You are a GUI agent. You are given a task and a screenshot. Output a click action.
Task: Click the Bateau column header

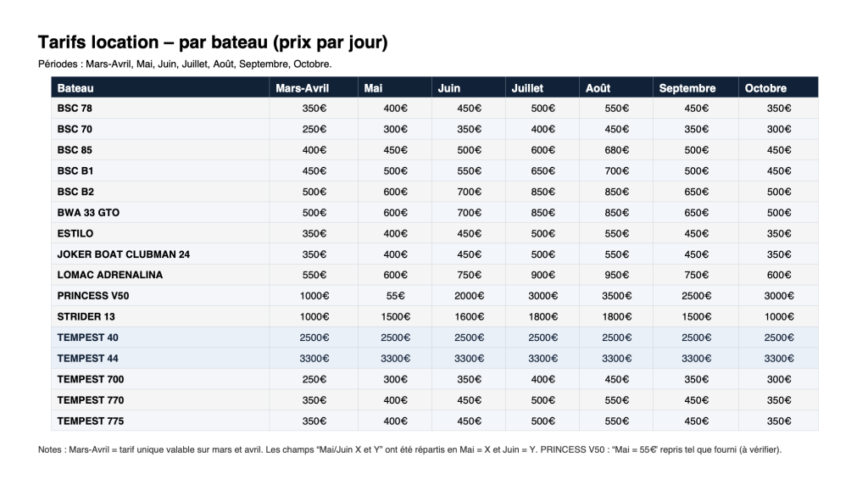(75, 88)
